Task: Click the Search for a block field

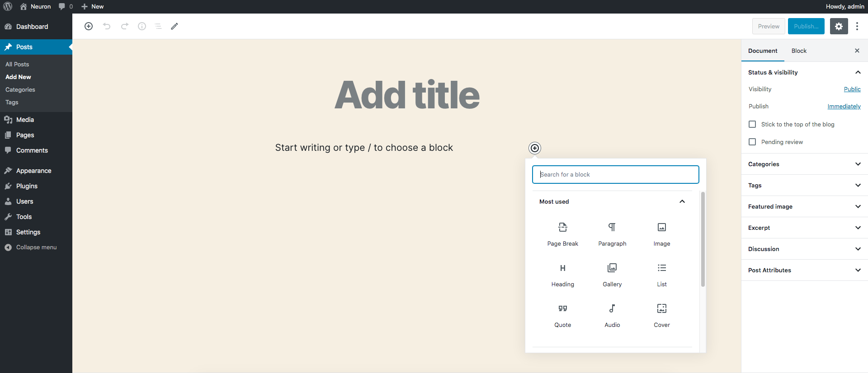Action: coord(615,174)
